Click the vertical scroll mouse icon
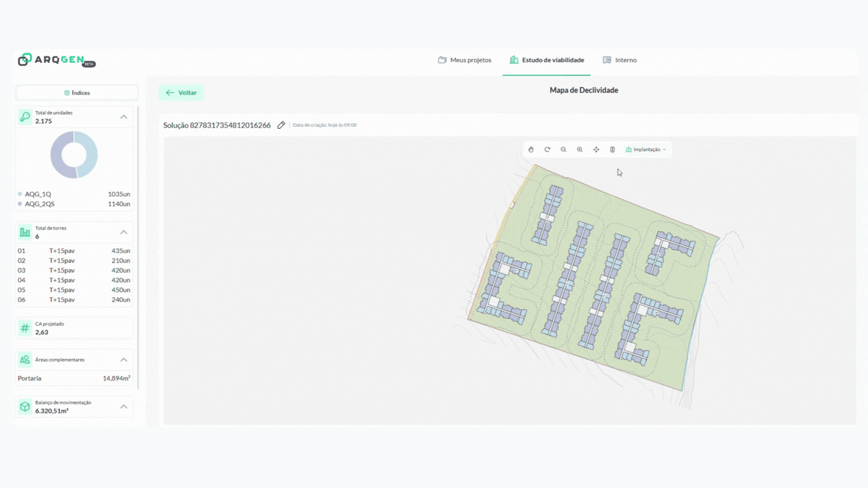The height and width of the screenshot is (488, 868). 613,150
